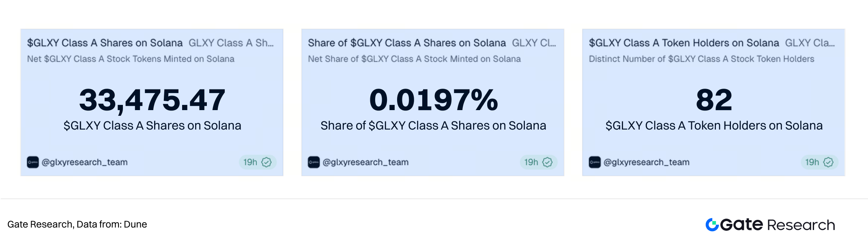Click the glxyresearch_team avatar in first card
Viewport: 868px width, 251px height.
tap(33, 162)
